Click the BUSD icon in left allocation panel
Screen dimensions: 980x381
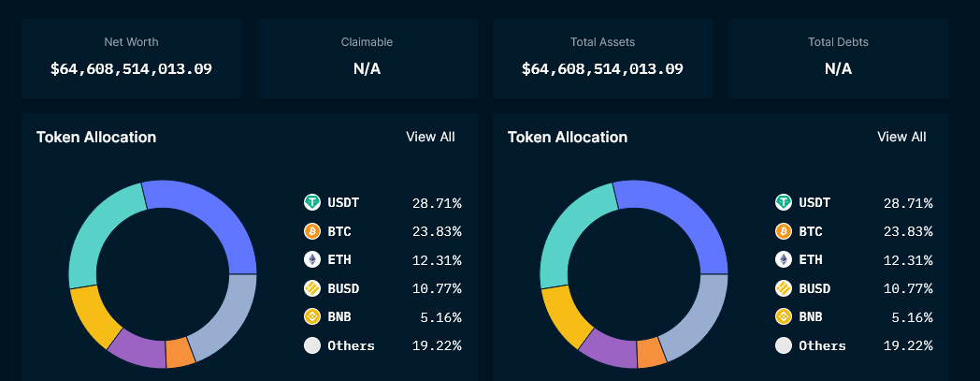tap(312, 288)
